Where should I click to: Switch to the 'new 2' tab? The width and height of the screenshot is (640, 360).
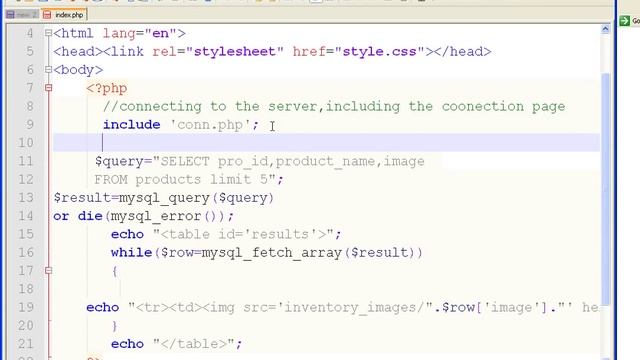[x=22, y=15]
